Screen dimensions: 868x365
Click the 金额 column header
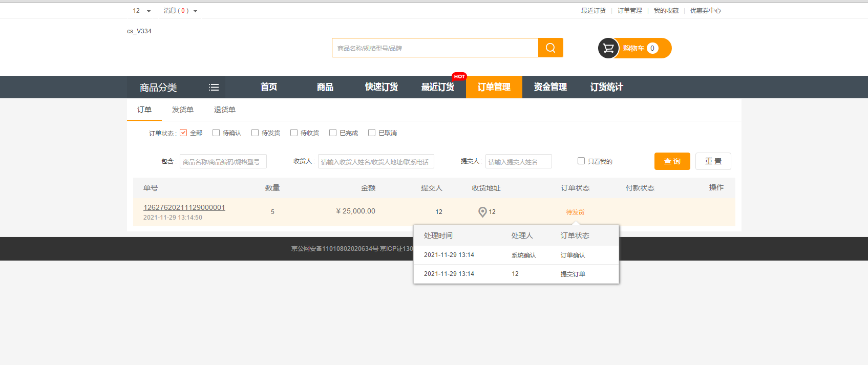(x=368, y=188)
